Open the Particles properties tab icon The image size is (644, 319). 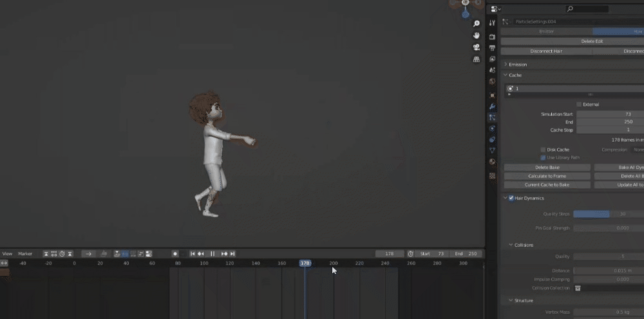click(492, 117)
